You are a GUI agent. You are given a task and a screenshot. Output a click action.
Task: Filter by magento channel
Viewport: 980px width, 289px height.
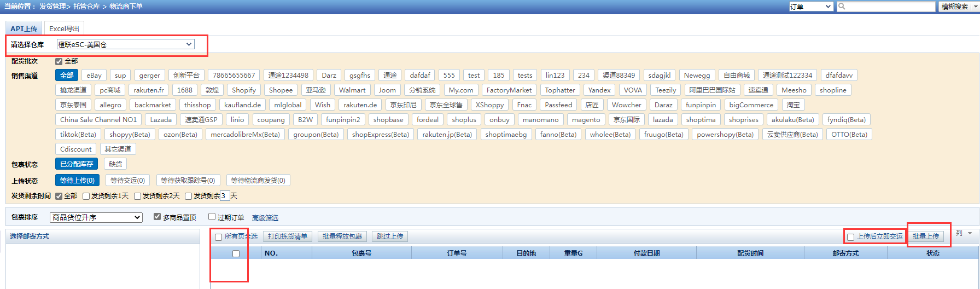[586, 119]
